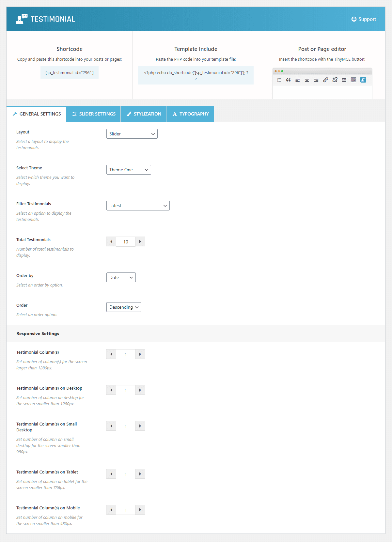Click the numbered list icon in editor preview
Viewport: 392px width, 542px height.
coord(279,80)
